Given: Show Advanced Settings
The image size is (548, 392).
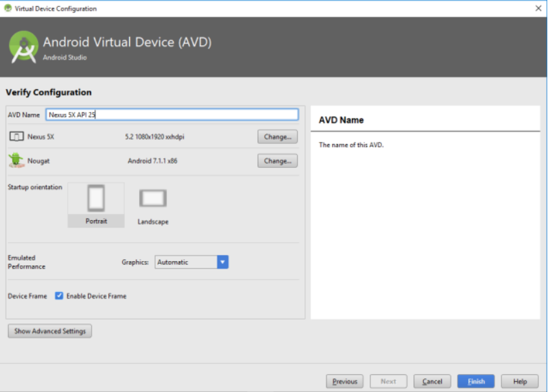Looking at the screenshot, I should 50,331.
